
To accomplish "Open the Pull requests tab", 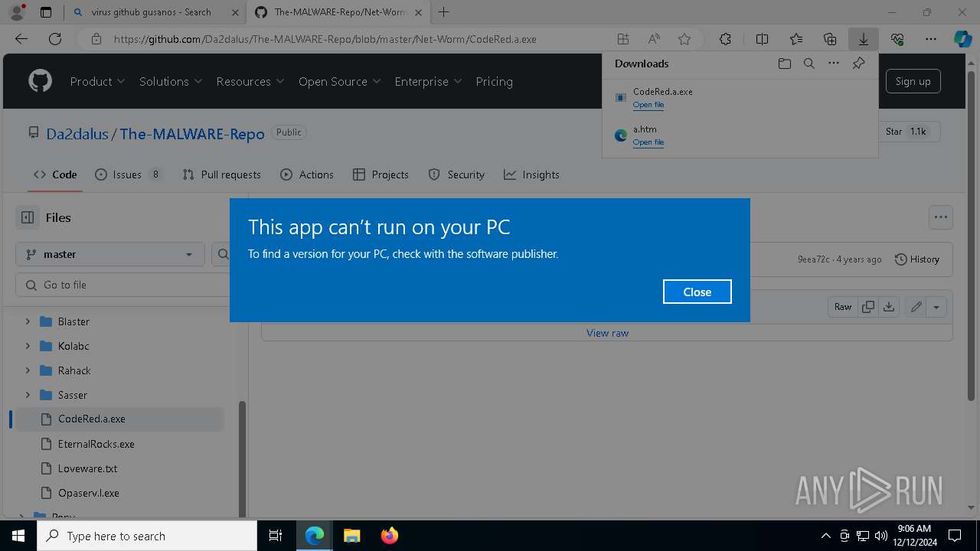I will tap(222, 174).
